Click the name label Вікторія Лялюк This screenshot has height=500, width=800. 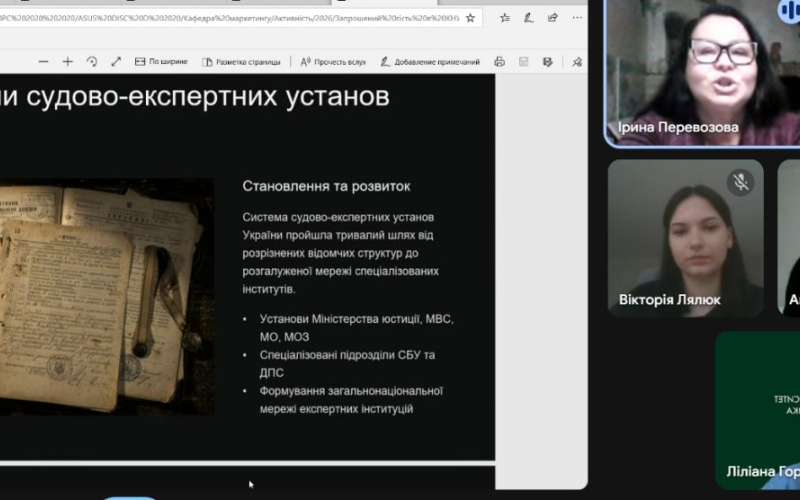[670, 299]
